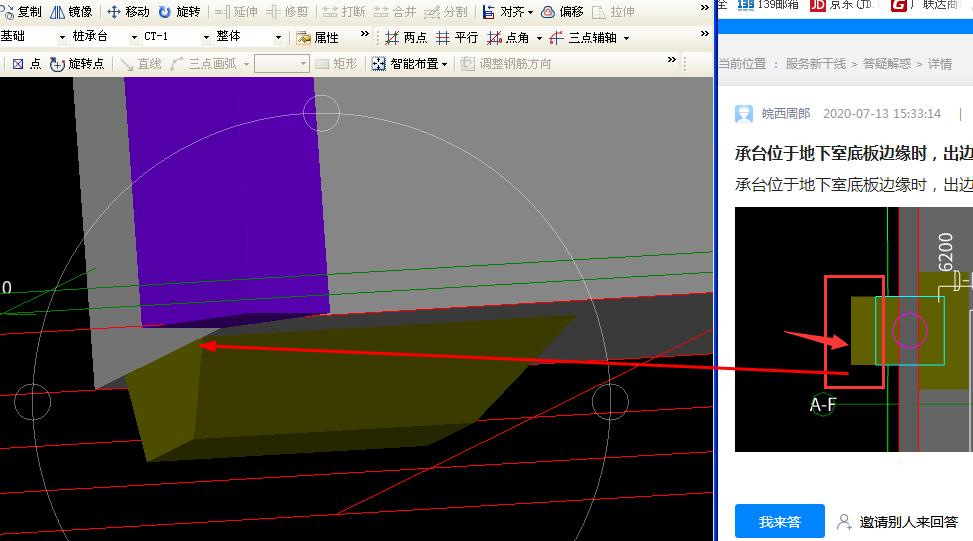Open the 广联达 bookmark in browser

tap(925, 5)
